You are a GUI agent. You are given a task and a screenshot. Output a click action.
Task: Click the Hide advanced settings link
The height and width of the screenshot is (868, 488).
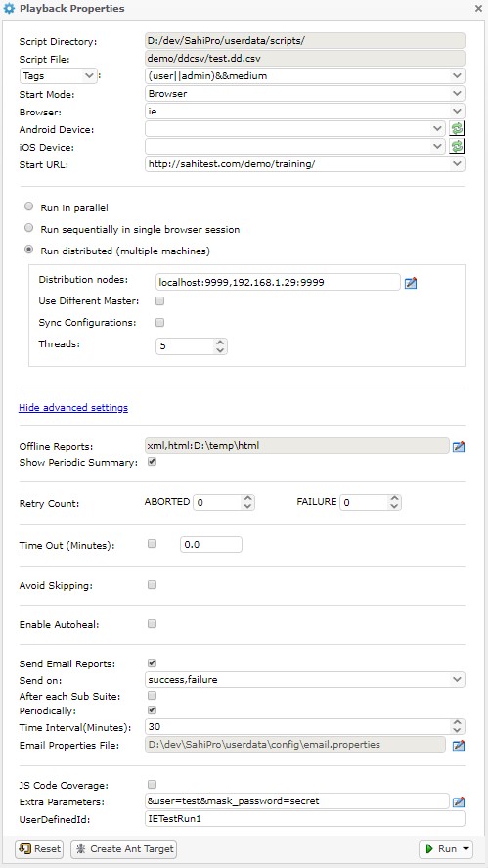pos(73,408)
